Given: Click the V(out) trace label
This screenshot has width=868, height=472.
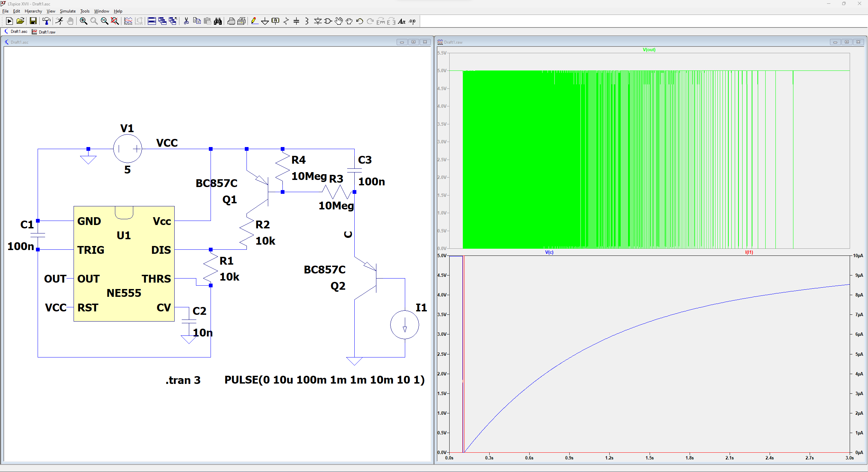Looking at the screenshot, I should tap(649, 49).
